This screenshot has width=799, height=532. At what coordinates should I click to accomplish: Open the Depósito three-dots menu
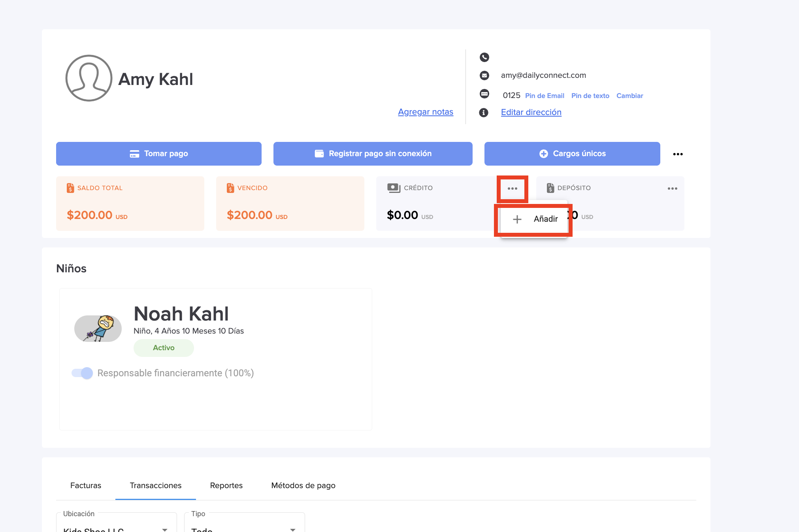[672, 189]
